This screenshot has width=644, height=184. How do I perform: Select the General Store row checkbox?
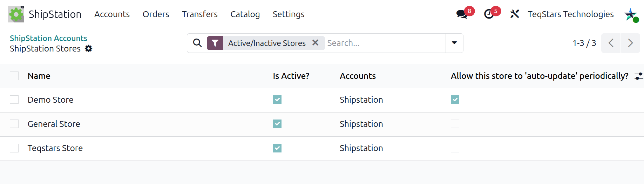[x=14, y=124]
